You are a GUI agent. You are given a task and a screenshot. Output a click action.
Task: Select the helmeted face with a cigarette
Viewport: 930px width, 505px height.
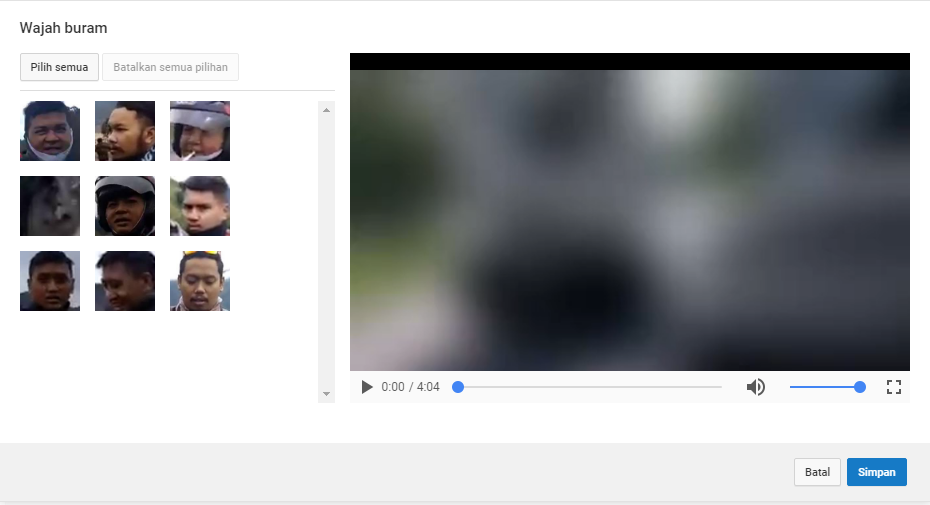click(x=200, y=131)
